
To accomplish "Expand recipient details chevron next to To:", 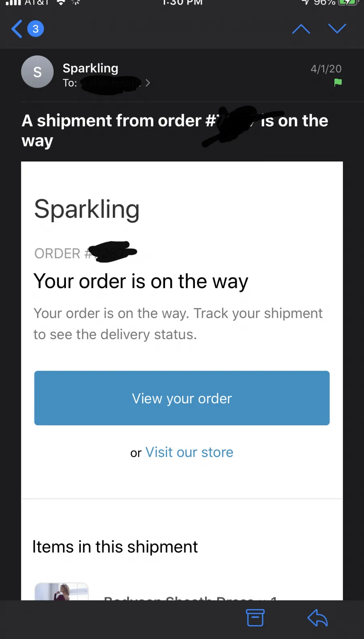I will pyautogui.click(x=148, y=83).
